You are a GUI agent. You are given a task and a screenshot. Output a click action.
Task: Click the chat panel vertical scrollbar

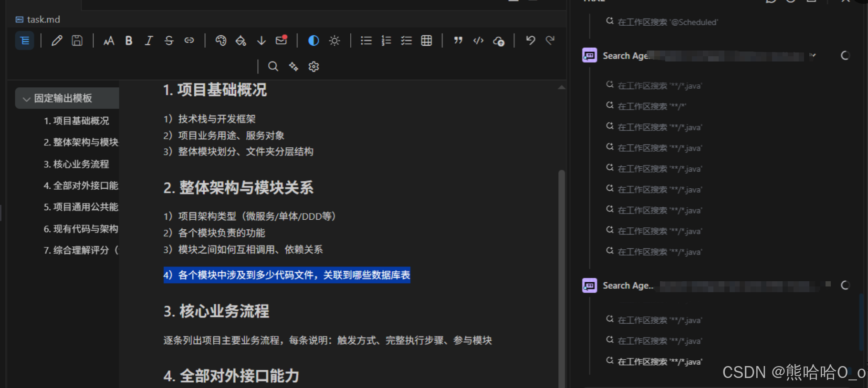[x=862, y=322]
